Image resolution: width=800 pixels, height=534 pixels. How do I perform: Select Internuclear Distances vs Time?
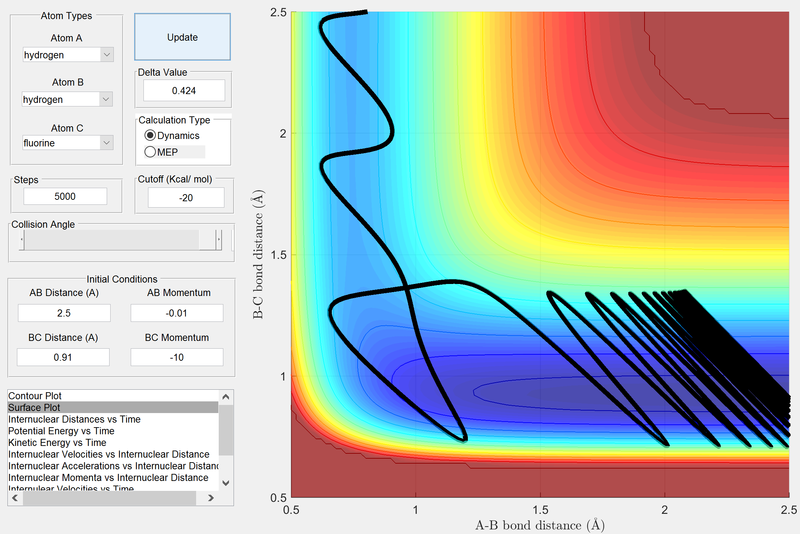point(113,419)
